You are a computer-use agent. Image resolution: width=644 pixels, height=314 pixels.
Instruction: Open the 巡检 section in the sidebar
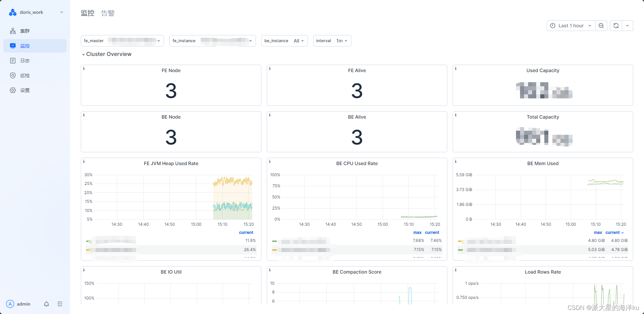pos(25,75)
